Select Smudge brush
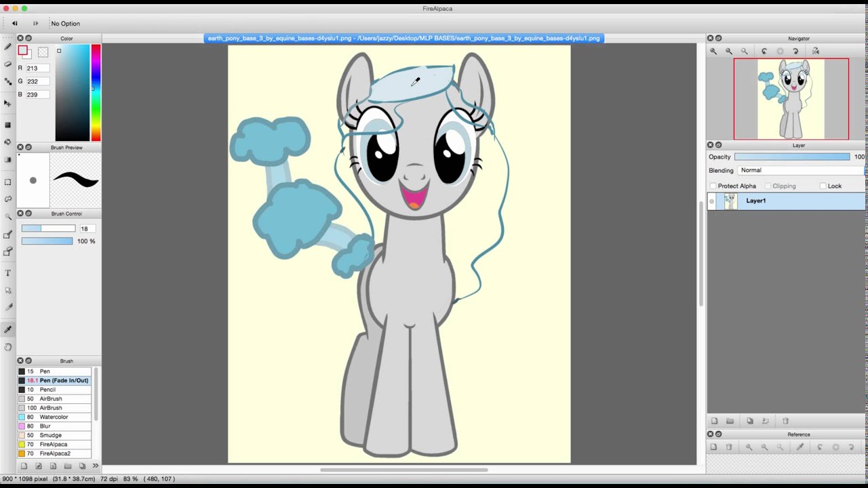Image resolution: width=868 pixels, height=488 pixels. [x=54, y=435]
